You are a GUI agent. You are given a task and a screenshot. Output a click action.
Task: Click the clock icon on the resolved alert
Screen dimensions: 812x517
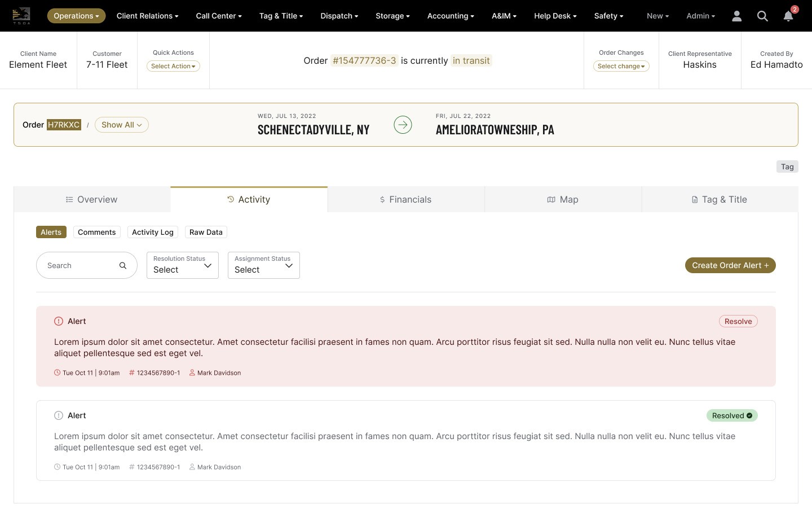pyautogui.click(x=57, y=467)
